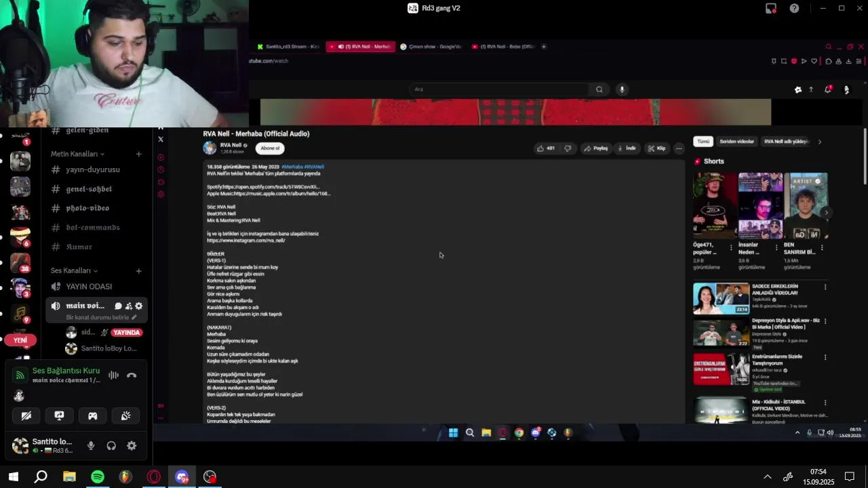Select the Tümü filter chip
The image size is (868, 488).
pos(703,142)
